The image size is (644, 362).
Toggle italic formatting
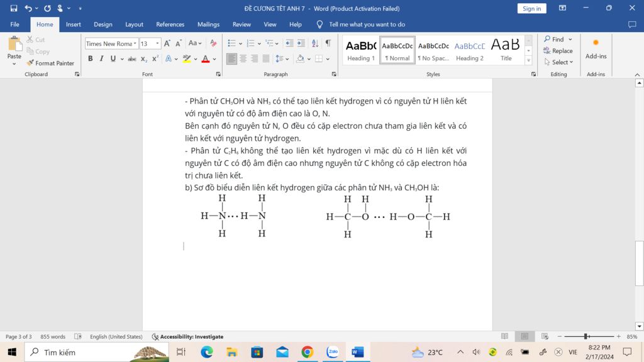pyautogui.click(x=101, y=58)
